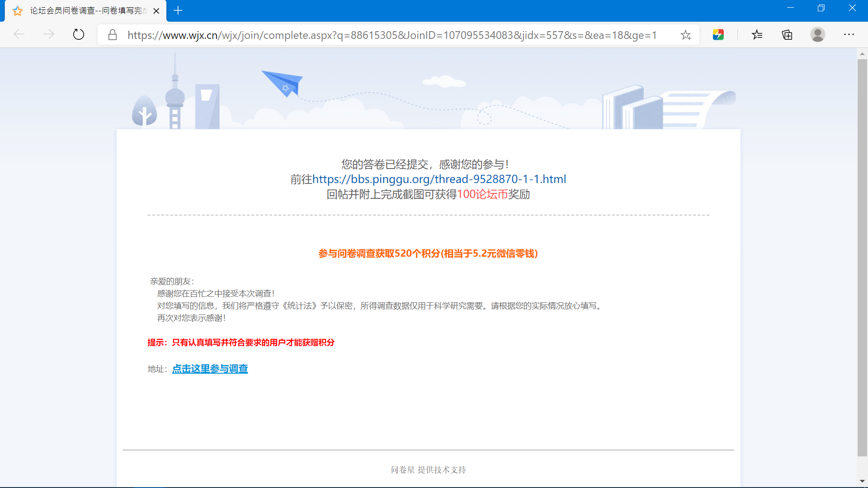Close the 论坛会员问卷调查 tab
Screen dimensions: 868x488
[156, 11]
